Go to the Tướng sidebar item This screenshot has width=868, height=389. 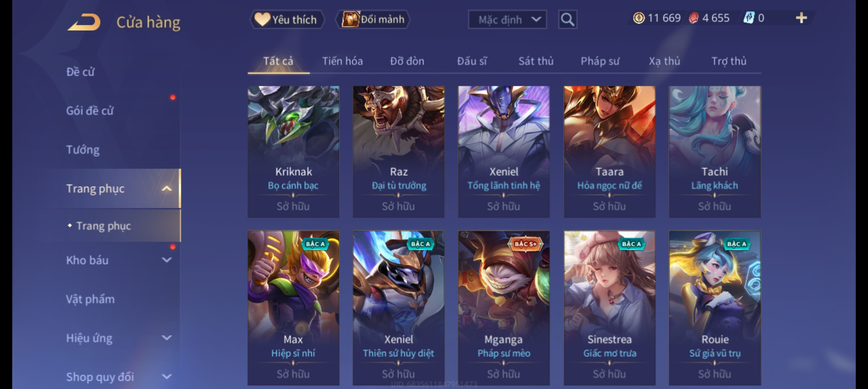pyautogui.click(x=83, y=149)
